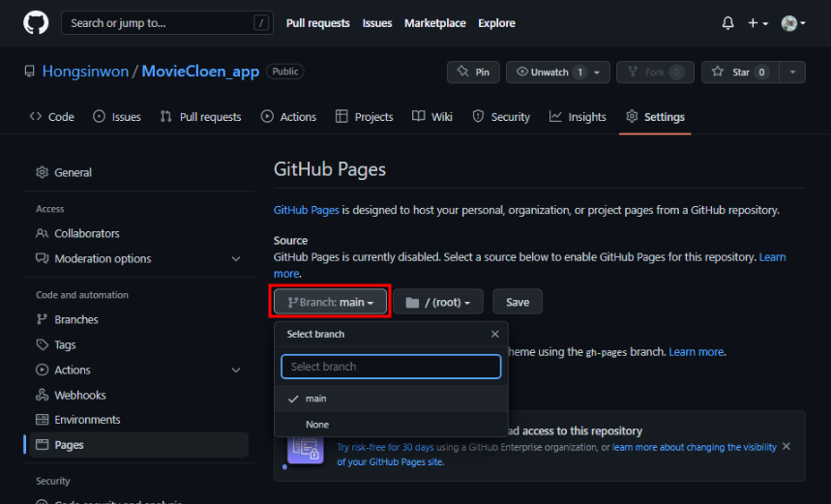
Task: Click the Public visibility badge
Action: 285,72
